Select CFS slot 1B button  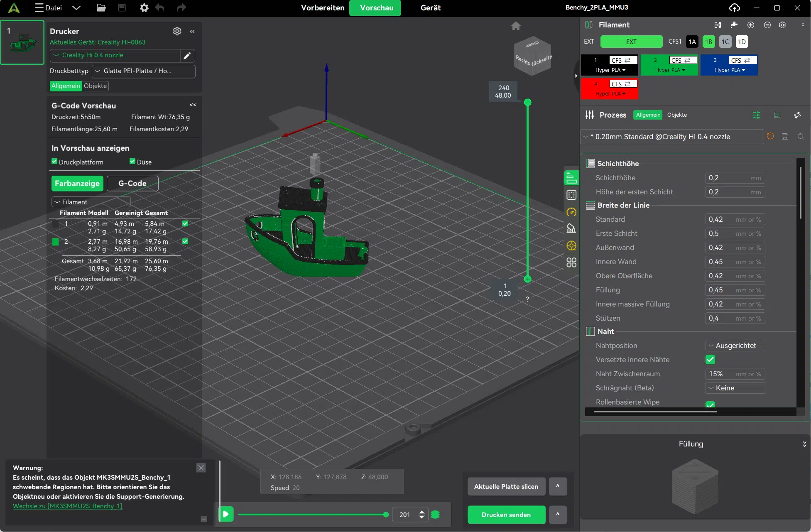(x=708, y=42)
